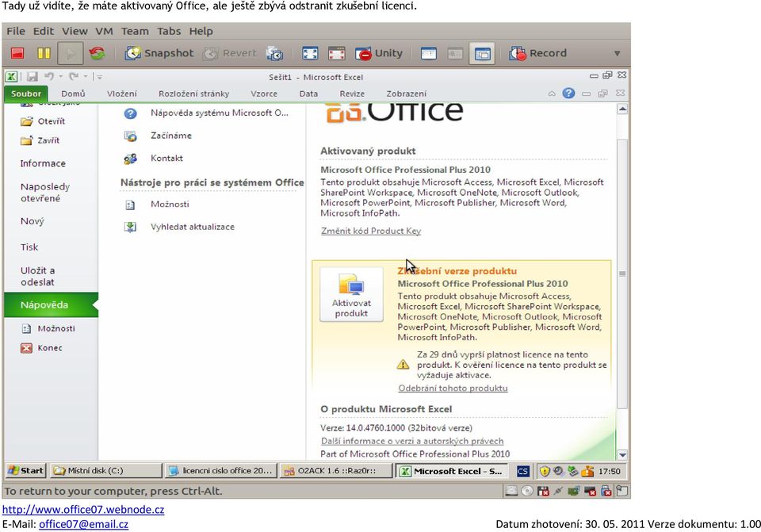761x532 pixels.
Task: Expand the undo history dropdown arrow
Action: 61,76
